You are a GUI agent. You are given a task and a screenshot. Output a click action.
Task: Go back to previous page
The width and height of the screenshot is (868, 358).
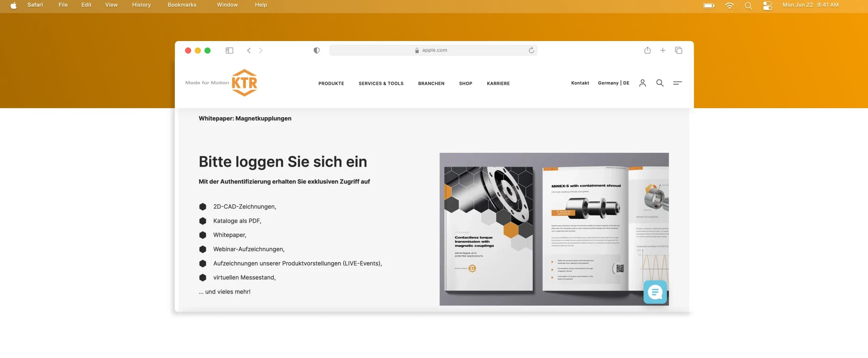pos(249,51)
